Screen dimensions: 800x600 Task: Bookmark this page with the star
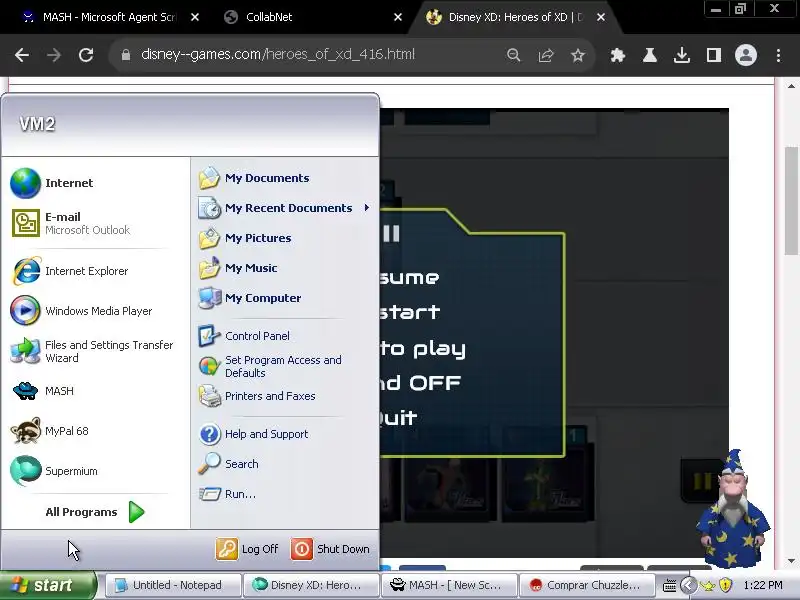pos(578,55)
